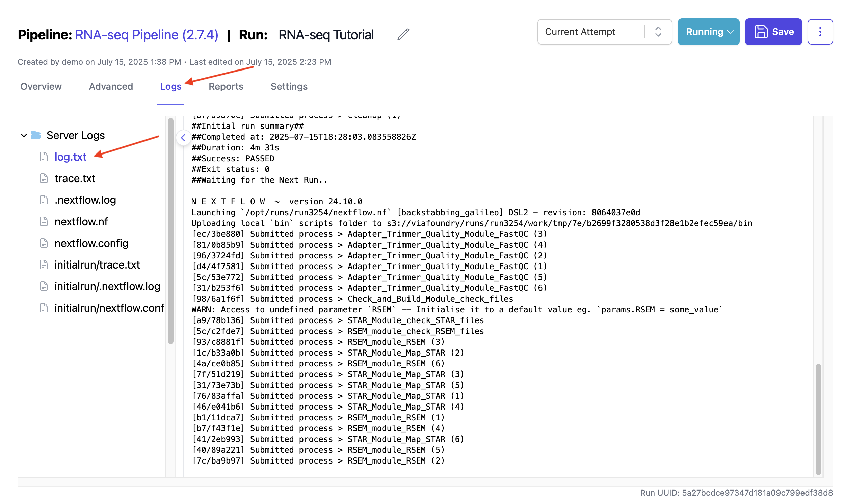Viewport: 844px width, 504px height.
Task: Open the RNA-seq Pipeline (2.7.4) link
Action: [147, 35]
